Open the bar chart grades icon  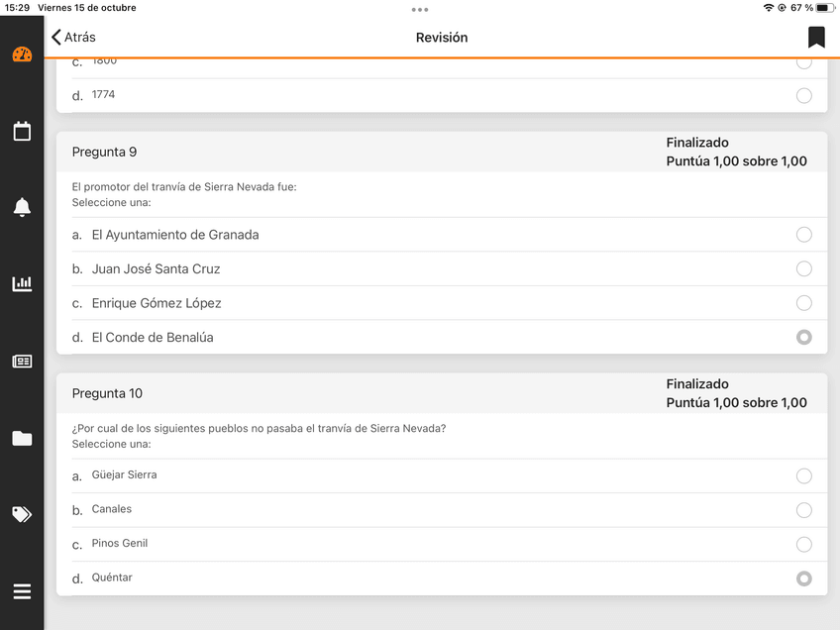[x=22, y=284]
